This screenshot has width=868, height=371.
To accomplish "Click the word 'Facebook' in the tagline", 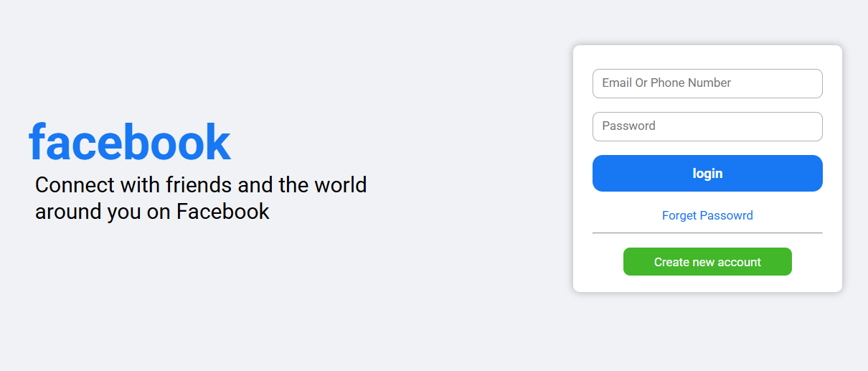I will click(223, 212).
